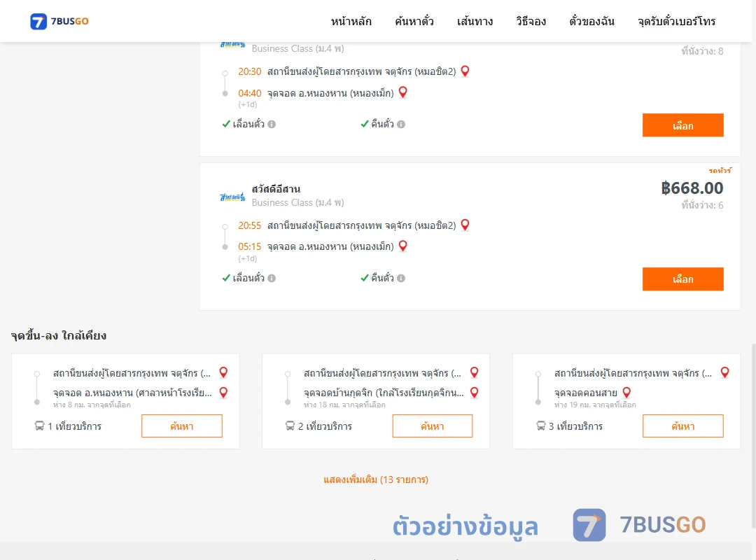Click ห่าง 18 กม. จากจุดที่เลือก distance text
Image resolution: width=756 pixels, height=560 pixels.
click(x=344, y=405)
